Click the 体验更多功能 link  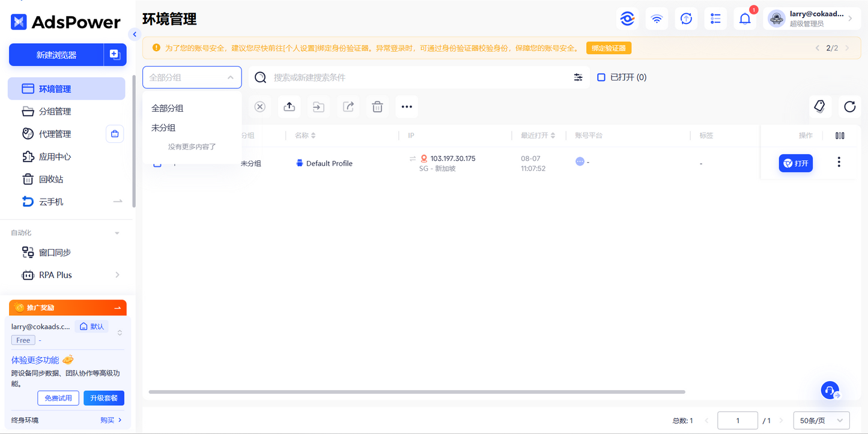[x=35, y=360]
